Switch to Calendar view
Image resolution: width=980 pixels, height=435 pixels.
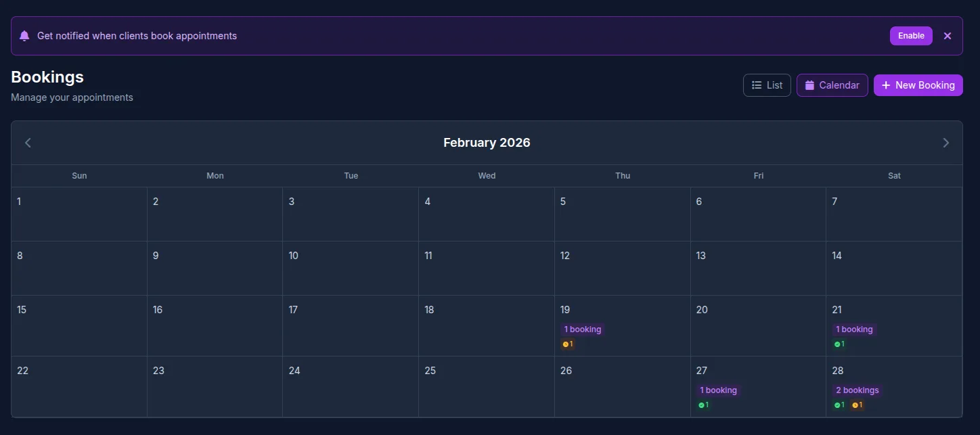coord(832,85)
